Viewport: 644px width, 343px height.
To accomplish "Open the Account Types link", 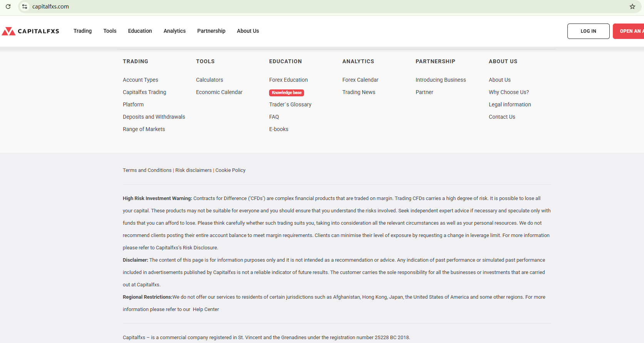I will (141, 80).
